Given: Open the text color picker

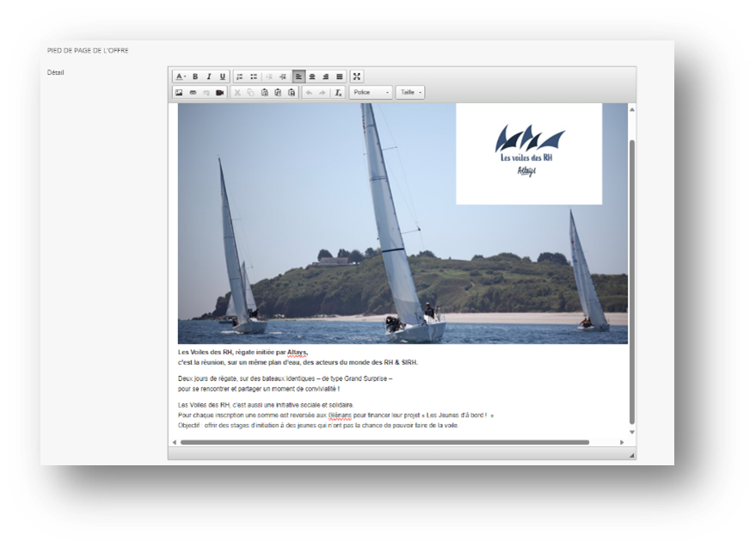Looking at the screenshot, I should (x=181, y=77).
